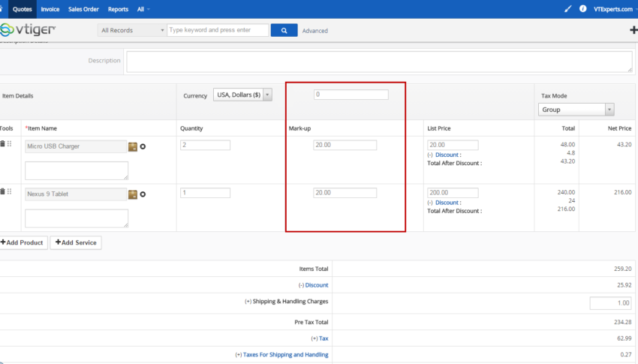Open Discount link for Micro USB Charger
The height and width of the screenshot is (364, 638).
pyautogui.click(x=447, y=155)
